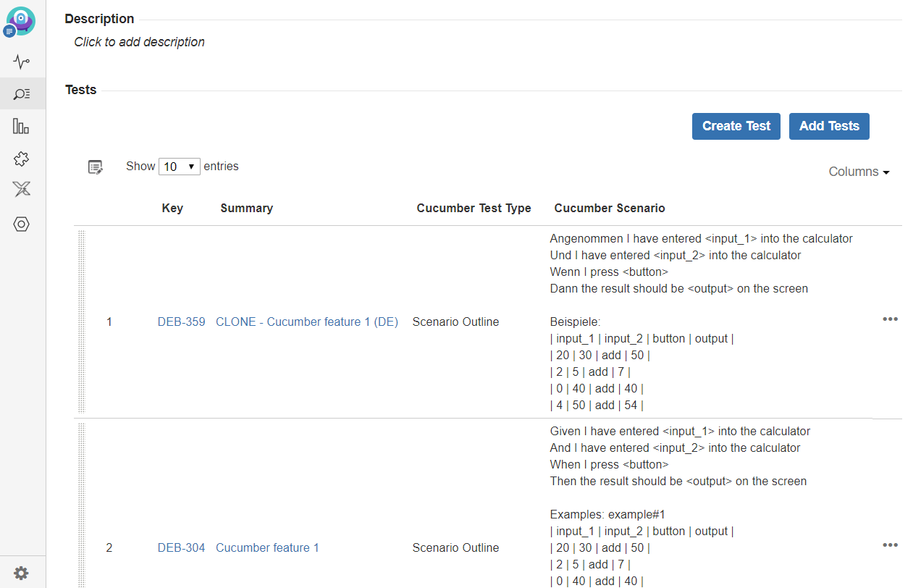Click the Description section heading
Screen dimensions: 921x588
click(x=99, y=19)
